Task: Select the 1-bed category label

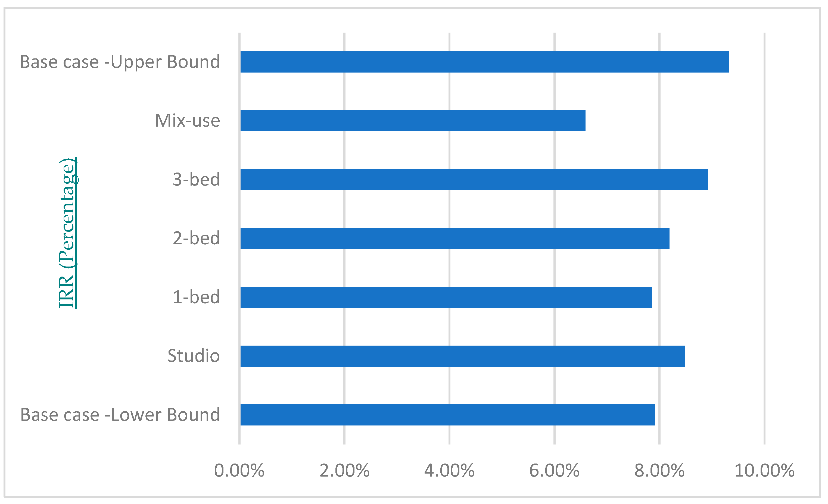Action: pyautogui.click(x=196, y=297)
